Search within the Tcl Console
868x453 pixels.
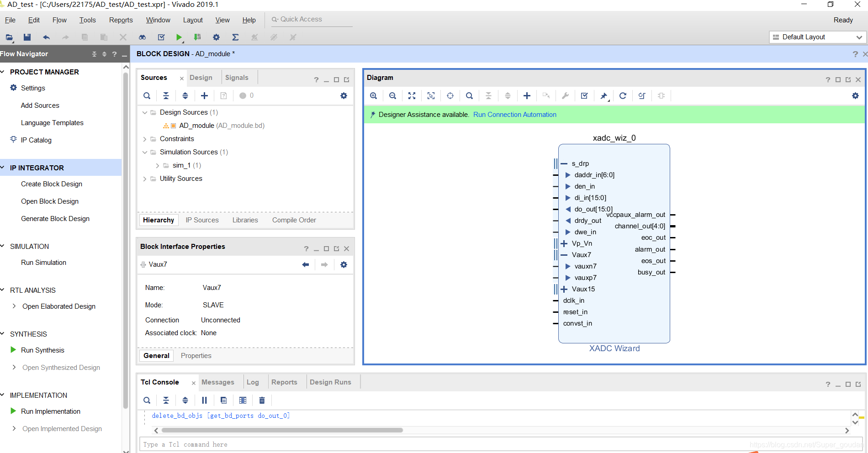click(x=147, y=400)
